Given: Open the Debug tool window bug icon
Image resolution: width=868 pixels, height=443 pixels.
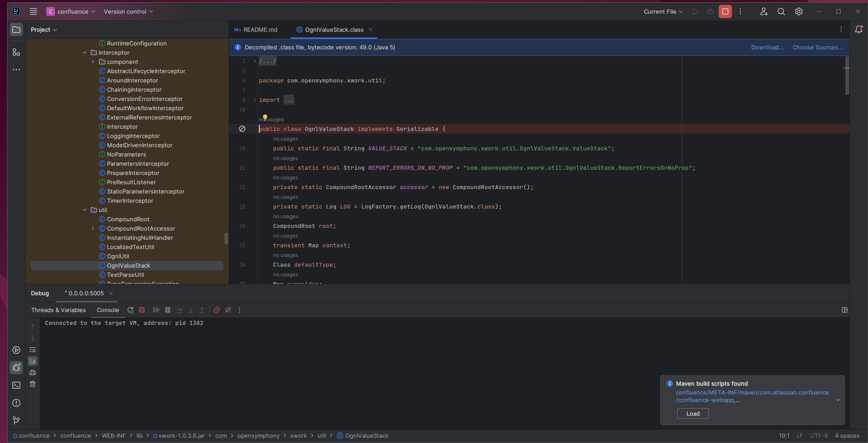Looking at the screenshot, I should (x=16, y=368).
